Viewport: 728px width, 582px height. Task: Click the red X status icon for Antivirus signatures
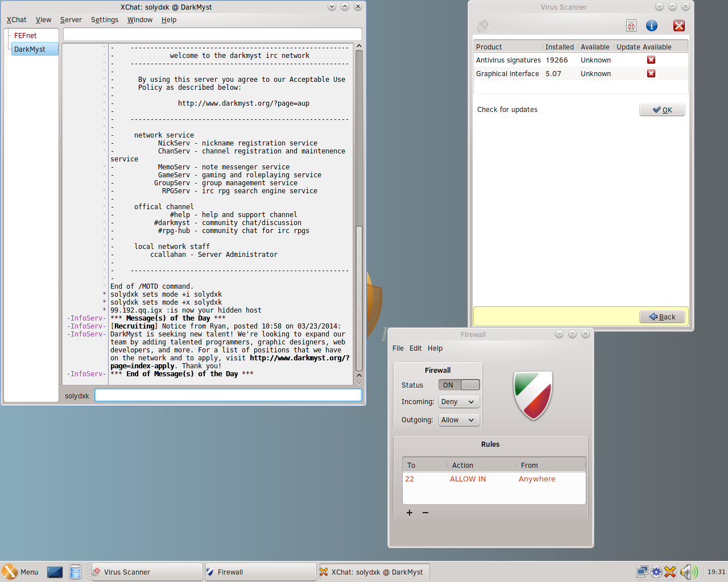[x=651, y=60]
